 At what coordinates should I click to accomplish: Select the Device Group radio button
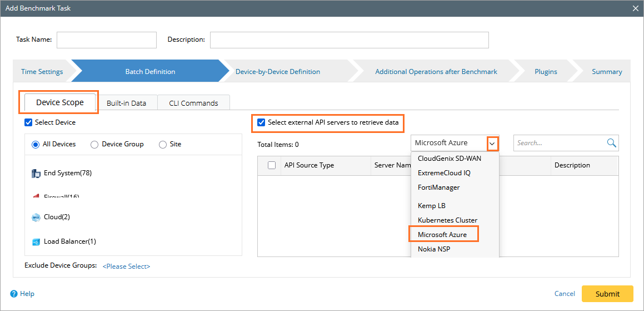tap(94, 144)
